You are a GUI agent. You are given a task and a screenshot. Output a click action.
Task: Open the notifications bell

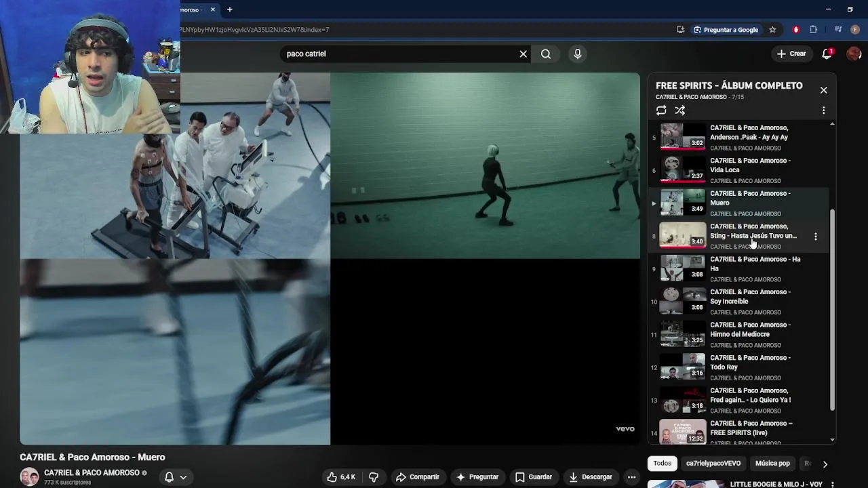[x=827, y=54]
